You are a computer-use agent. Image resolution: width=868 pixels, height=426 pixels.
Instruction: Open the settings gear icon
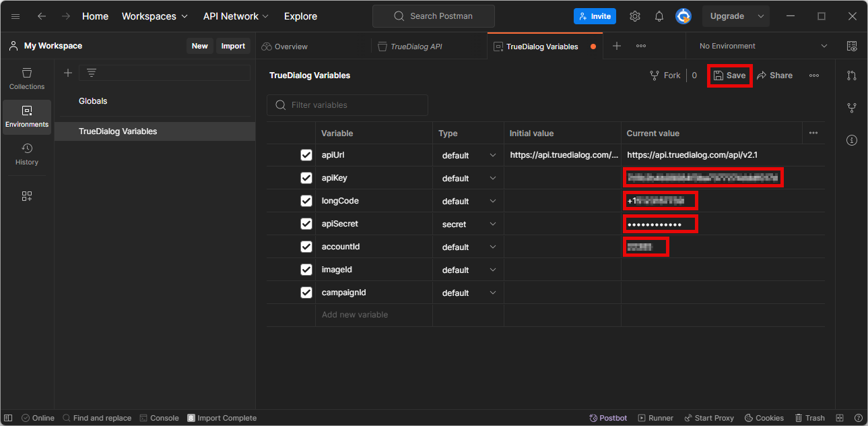click(x=635, y=16)
